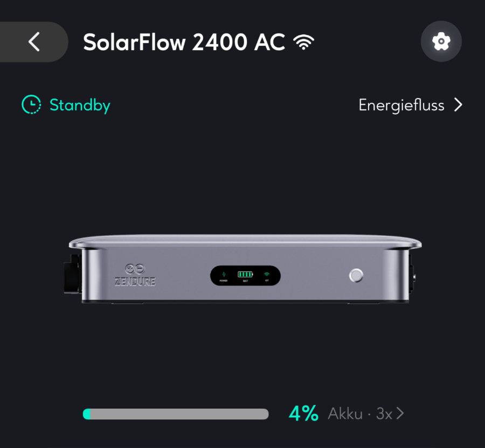This screenshot has height=448, width=485.
Task: Tap the black status display panel
Action: point(245,275)
